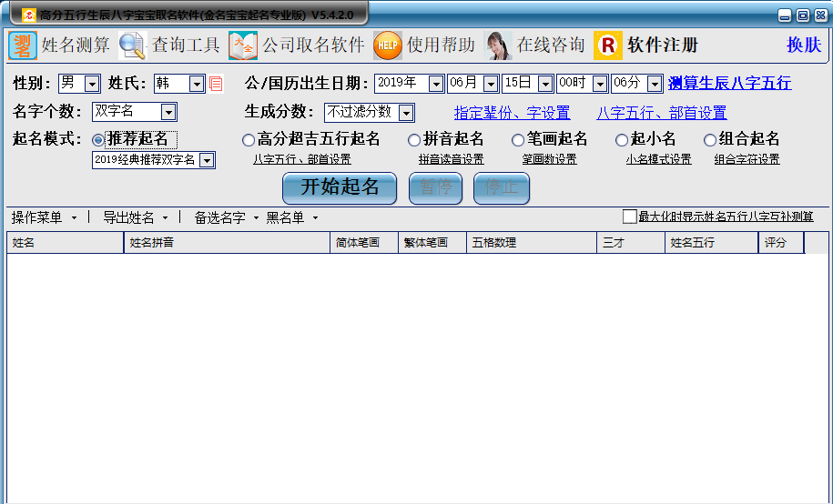The height and width of the screenshot is (504, 833).
Task: Select the 高分超吉五行起名 radio option
Action: click(x=249, y=140)
